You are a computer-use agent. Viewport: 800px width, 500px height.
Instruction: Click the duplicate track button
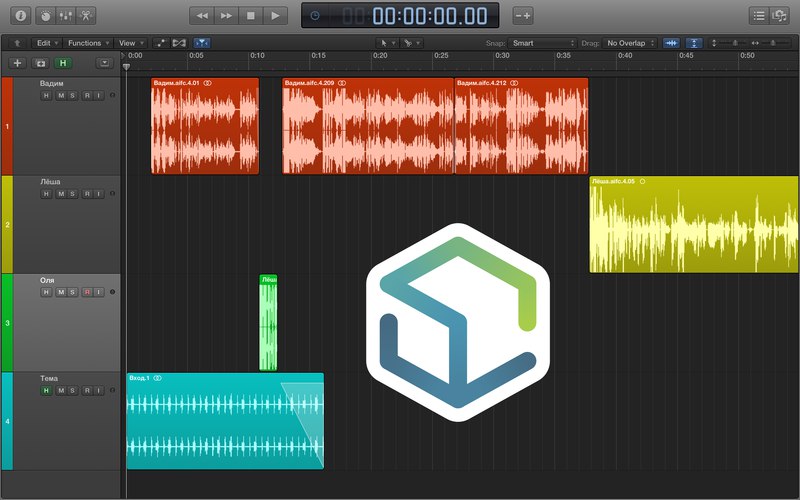[40, 63]
